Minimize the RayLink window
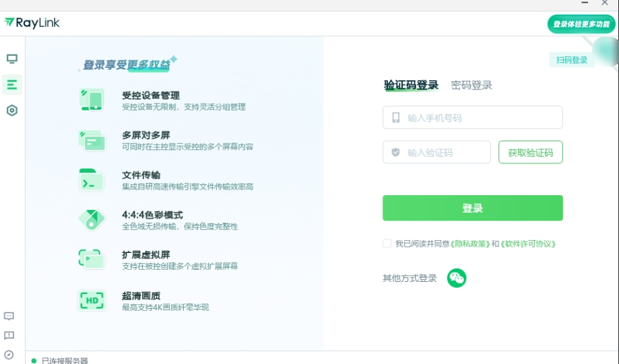 pyautogui.click(x=585, y=3)
